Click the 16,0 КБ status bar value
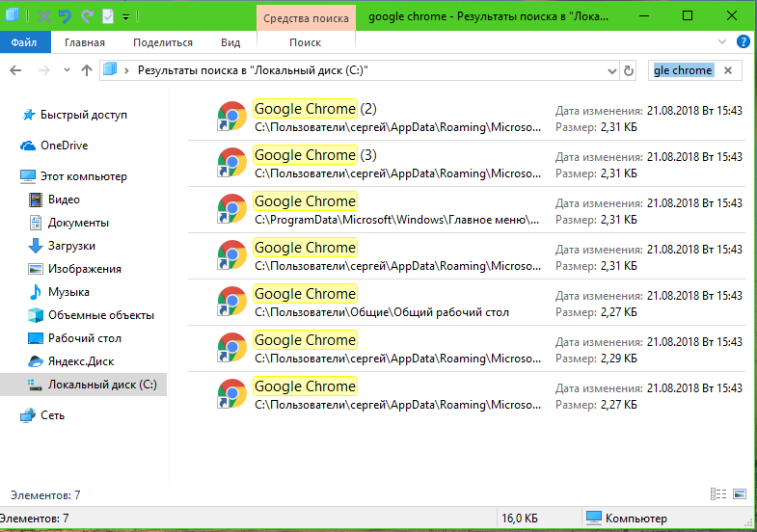757x532 pixels. (520, 519)
